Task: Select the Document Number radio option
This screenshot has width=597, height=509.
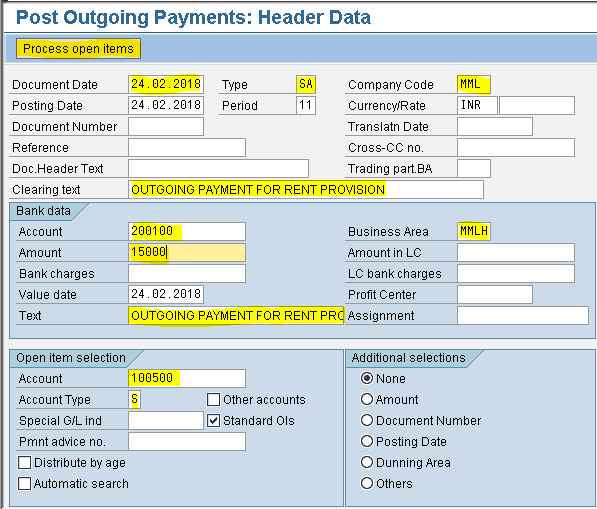Action: tap(367, 420)
